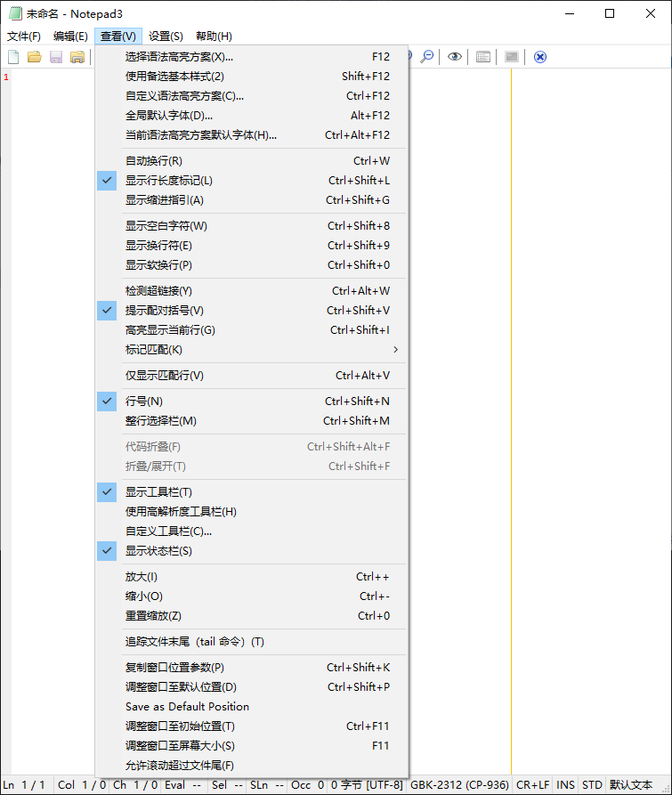Enable 显示缩进指引(A) option
The image size is (672, 795).
click(x=251, y=200)
